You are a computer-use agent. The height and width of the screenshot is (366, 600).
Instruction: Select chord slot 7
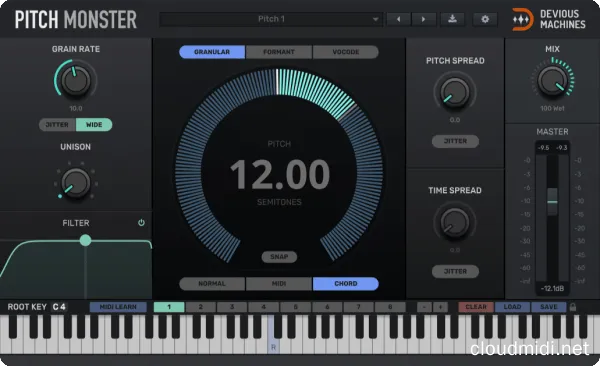pyautogui.click(x=359, y=307)
